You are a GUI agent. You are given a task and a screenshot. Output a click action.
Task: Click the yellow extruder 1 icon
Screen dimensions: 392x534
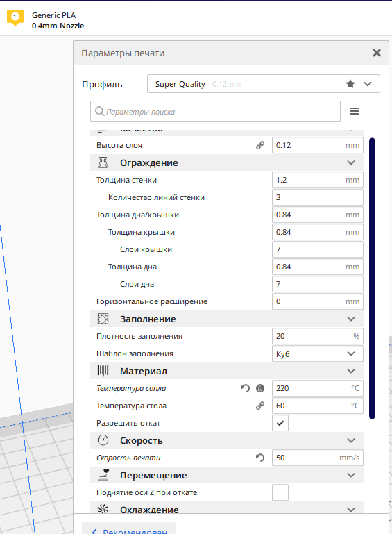click(15, 18)
